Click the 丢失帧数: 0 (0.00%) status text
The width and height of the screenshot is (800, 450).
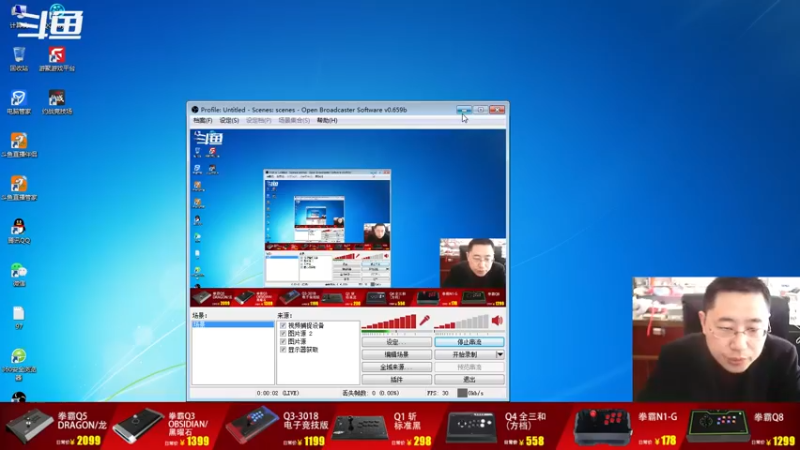370,393
